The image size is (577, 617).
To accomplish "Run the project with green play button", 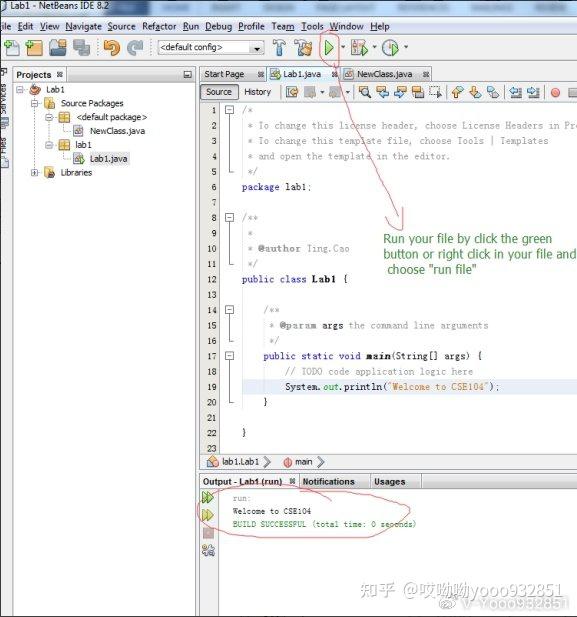I will click(x=329, y=48).
